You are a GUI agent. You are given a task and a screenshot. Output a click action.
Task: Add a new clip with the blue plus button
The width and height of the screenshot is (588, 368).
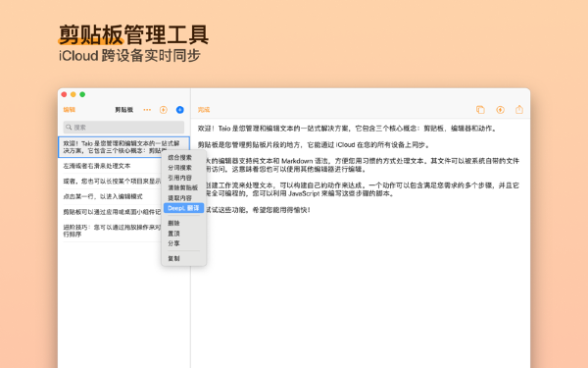tap(180, 110)
